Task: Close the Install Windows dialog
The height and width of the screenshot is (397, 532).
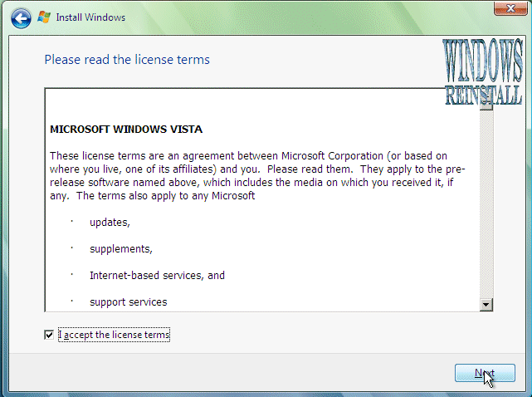Action: (510, 8)
